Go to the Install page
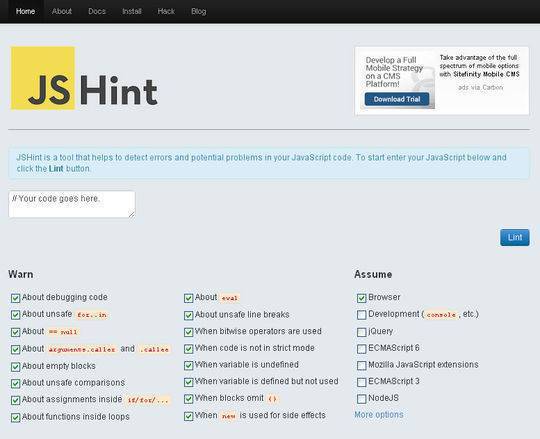The height and width of the screenshot is (439, 540). [132, 11]
